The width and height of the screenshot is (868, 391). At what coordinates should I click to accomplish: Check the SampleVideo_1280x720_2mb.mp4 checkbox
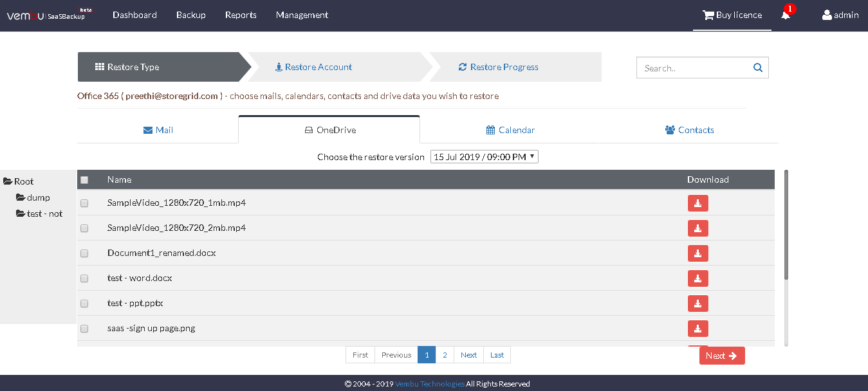tap(84, 228)
